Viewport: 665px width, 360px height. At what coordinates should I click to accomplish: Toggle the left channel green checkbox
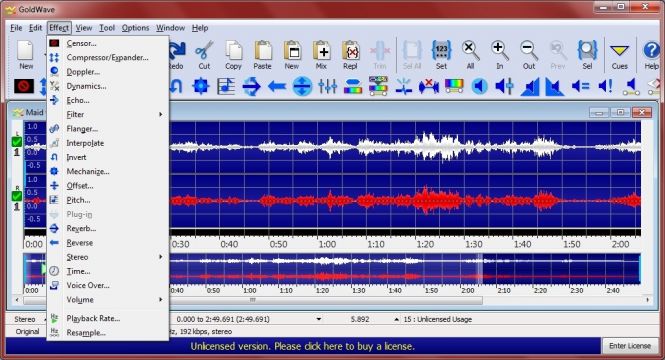[x=17, y=142]
